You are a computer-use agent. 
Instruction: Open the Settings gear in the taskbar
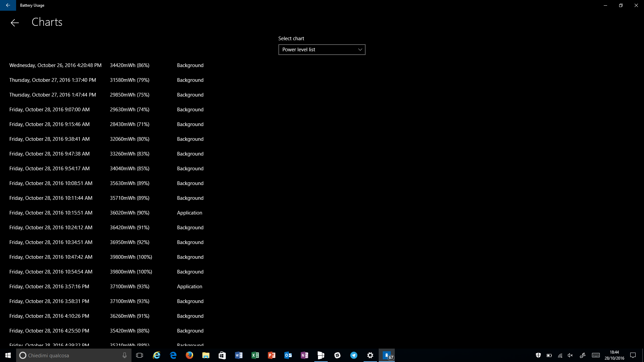click(x=370, y=355)
